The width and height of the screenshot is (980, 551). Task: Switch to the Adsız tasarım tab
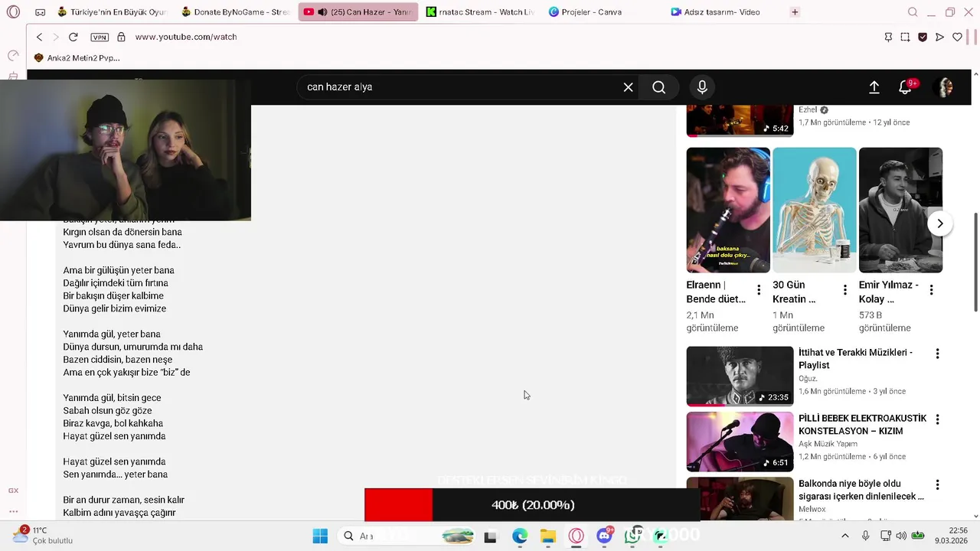click(726, 12)
